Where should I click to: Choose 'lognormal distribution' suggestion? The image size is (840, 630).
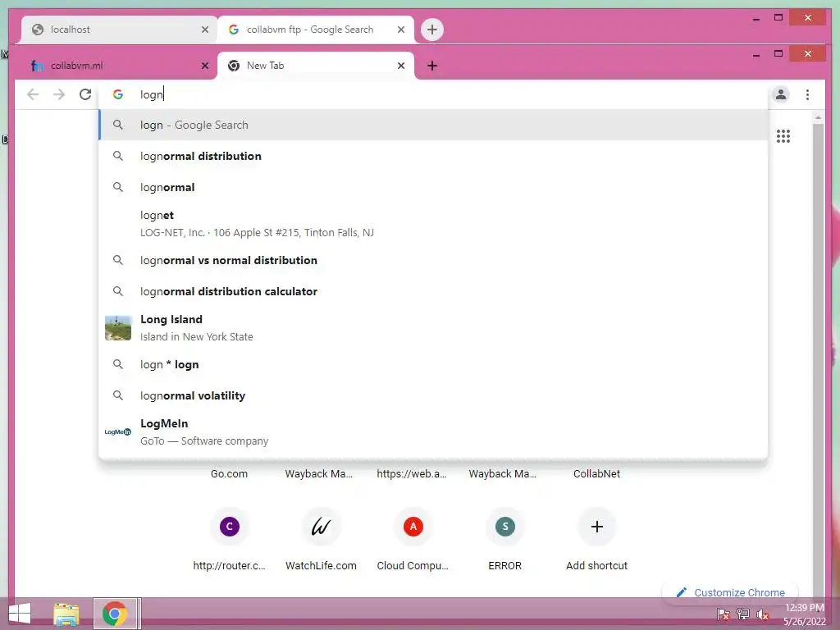pos(434,156)
